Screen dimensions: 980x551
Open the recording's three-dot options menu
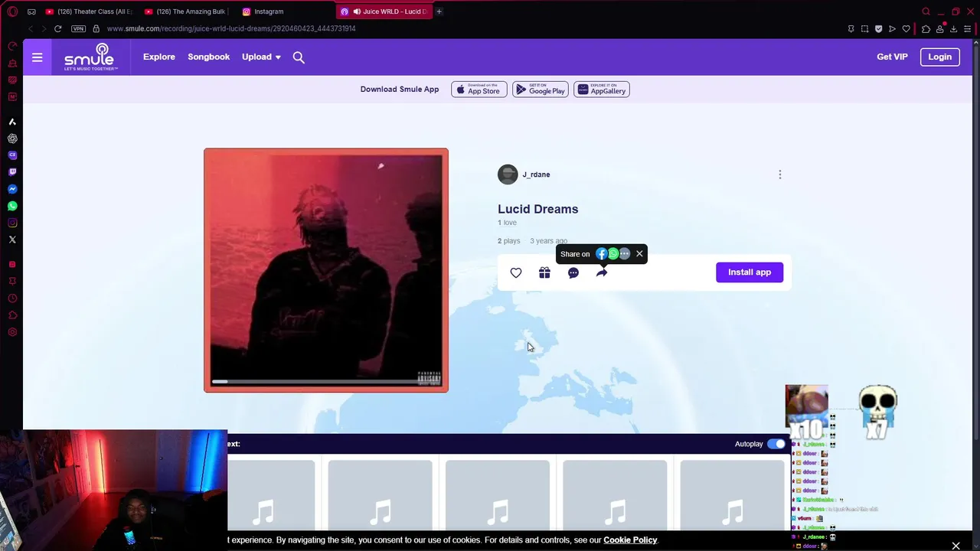click(x=780, y=174)
